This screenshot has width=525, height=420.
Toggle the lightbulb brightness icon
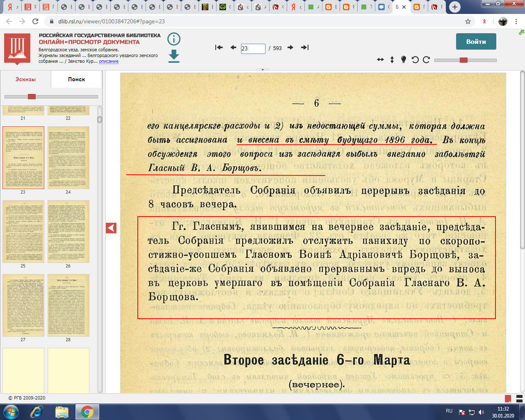coord(404,60)
